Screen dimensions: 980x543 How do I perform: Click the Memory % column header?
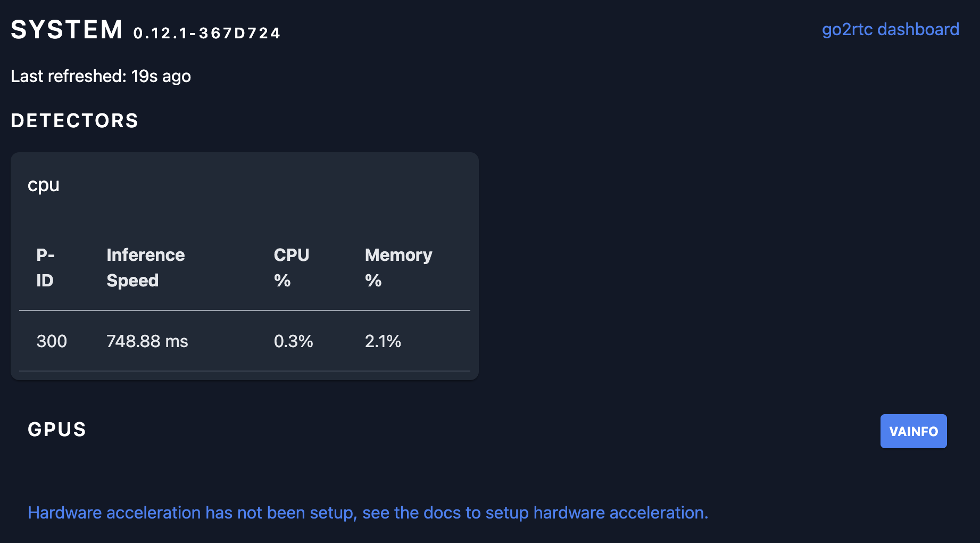(x=398, y=267)
